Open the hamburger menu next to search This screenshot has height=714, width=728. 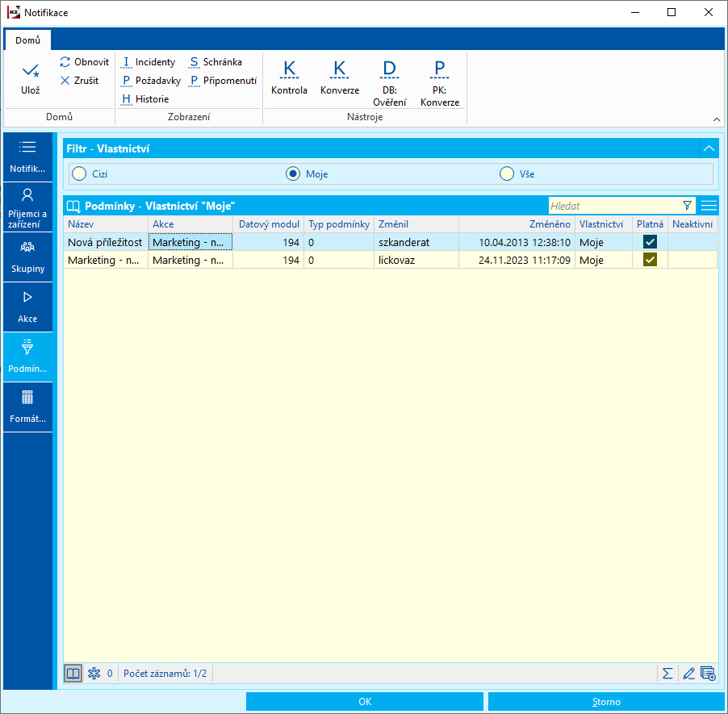tap(709, 206)
